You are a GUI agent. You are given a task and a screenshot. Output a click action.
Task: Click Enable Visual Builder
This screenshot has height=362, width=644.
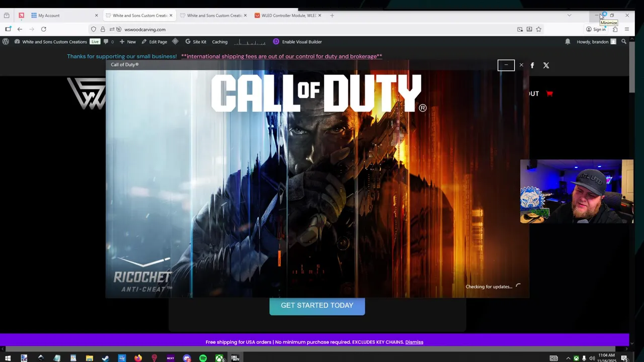[297, 42]
